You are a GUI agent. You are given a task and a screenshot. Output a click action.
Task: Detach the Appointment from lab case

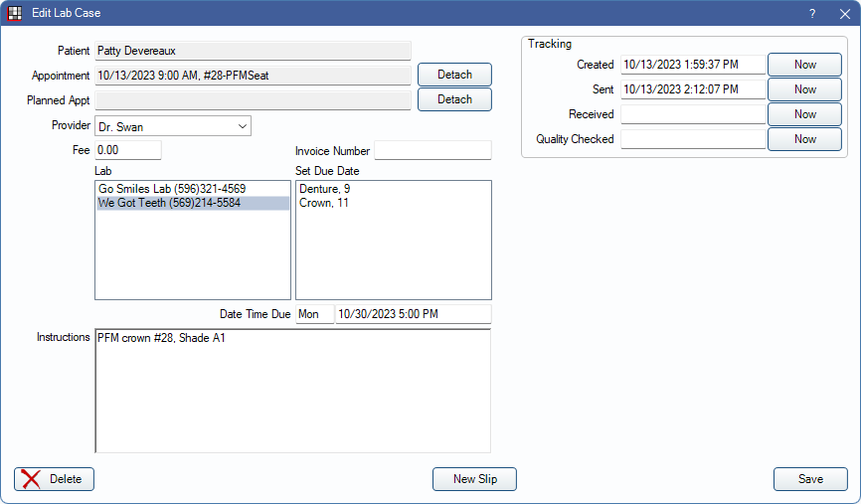(454, 75)
